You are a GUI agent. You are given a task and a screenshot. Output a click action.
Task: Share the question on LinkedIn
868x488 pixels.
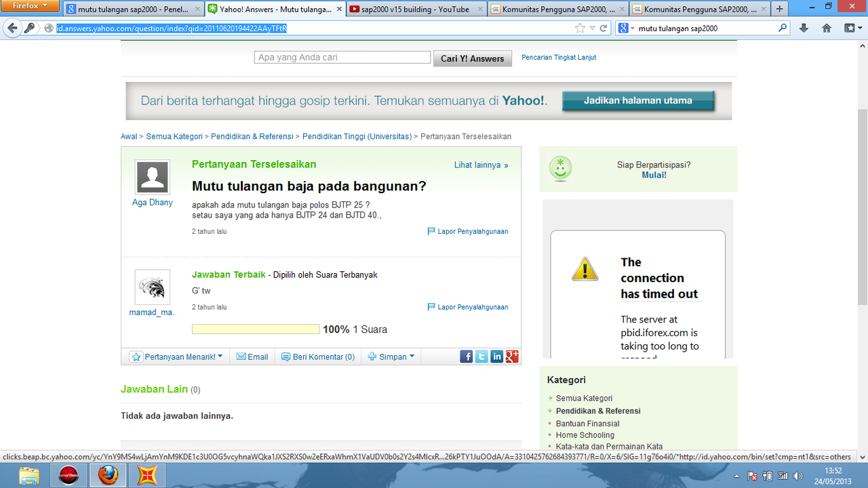[497, 357]
